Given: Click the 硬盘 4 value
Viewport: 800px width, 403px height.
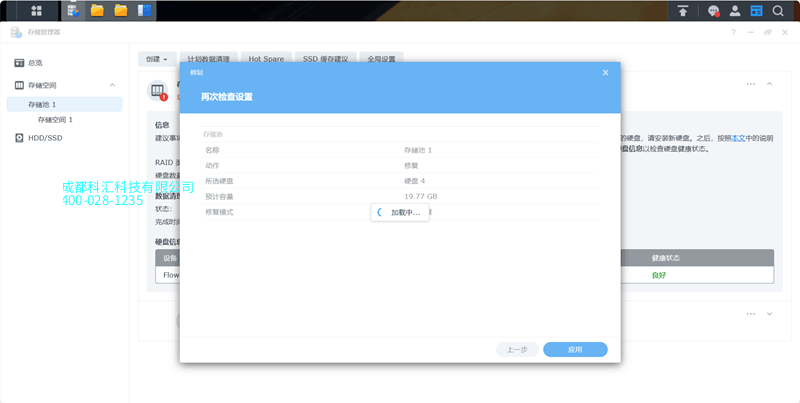Looking at the screenshot, I should click(x=414, y=181).
